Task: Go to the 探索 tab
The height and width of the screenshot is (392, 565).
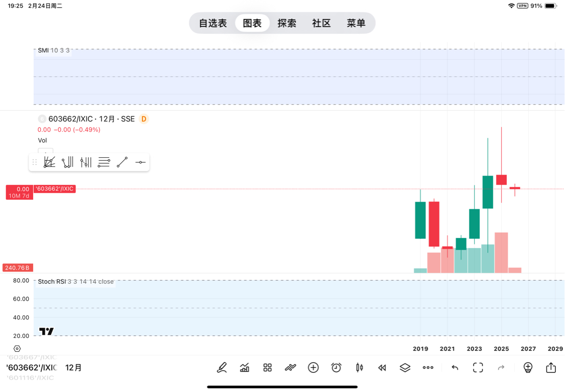Action: click(x=287, y=23)
